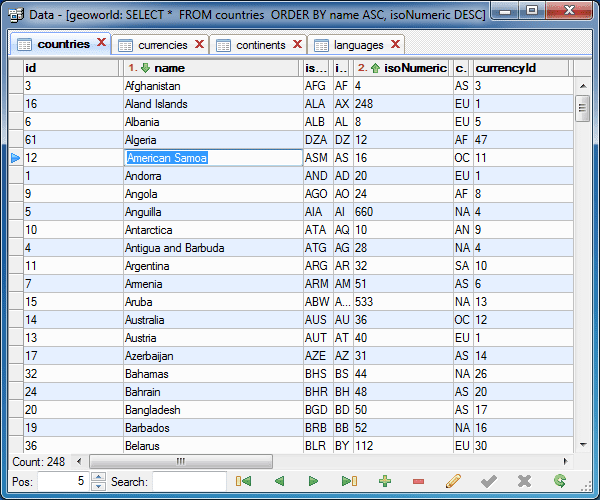Add new record with green plus icon

pos(385,481)
